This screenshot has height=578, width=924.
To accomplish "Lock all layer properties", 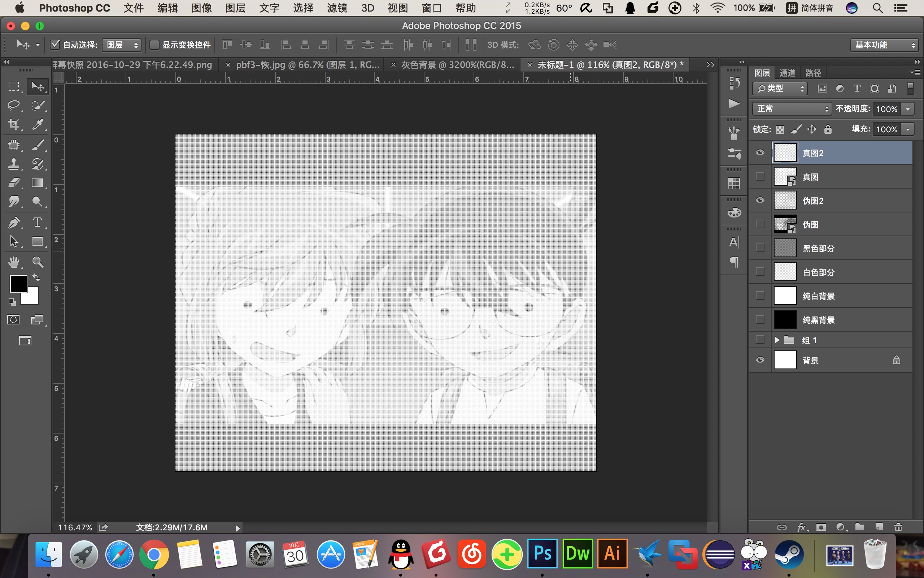I will (x=827, y=130).
